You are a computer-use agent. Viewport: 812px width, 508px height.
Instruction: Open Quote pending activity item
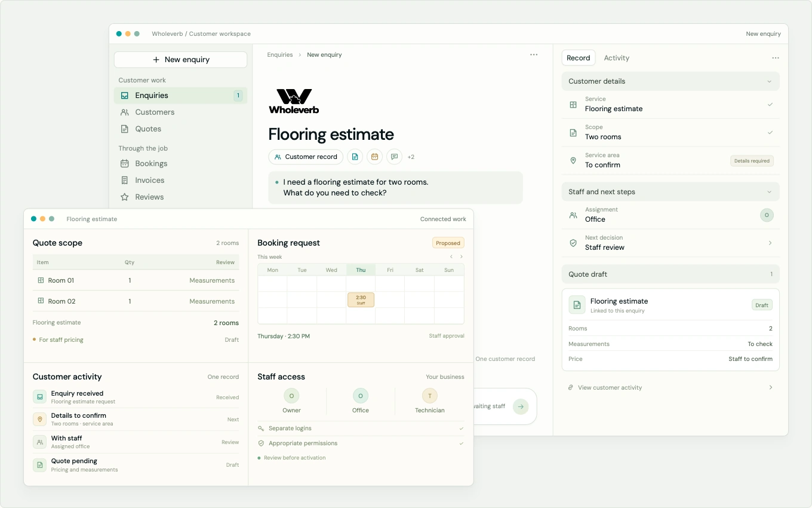(x=136, y=465)
